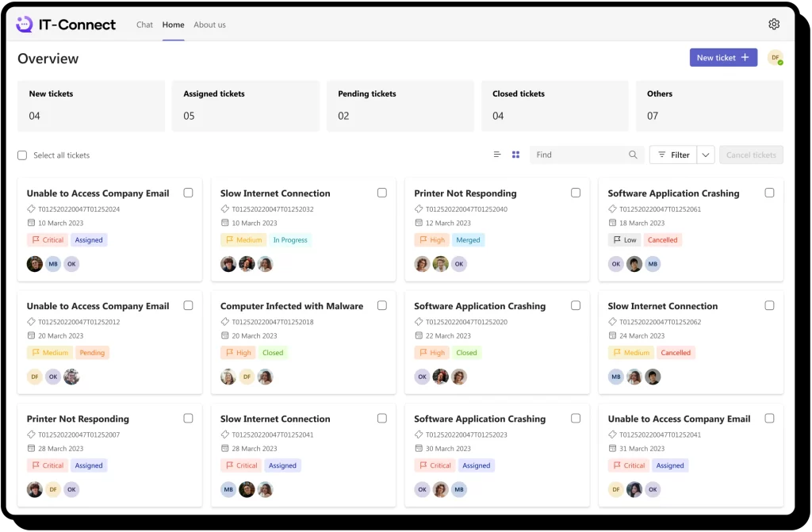Click the search magnifier icon
This screenshot has height=532, width=812.
(633, 155)
